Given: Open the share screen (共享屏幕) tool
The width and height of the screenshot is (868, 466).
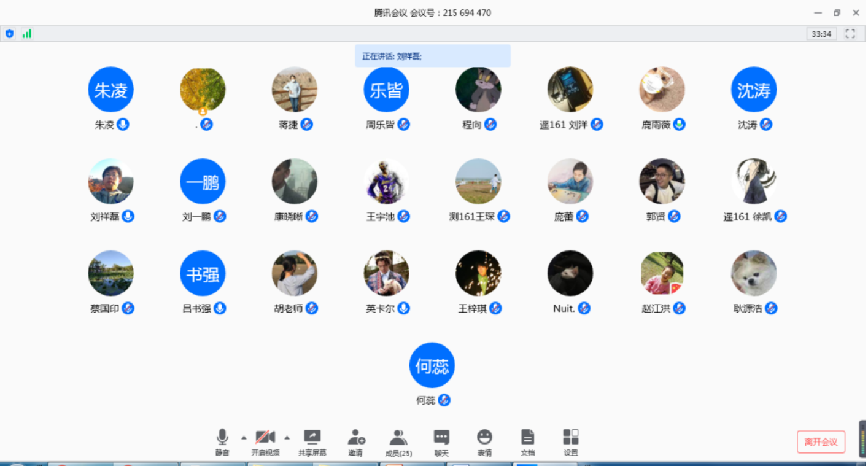Looking at the screenshot, I should [x=312, y=442].
